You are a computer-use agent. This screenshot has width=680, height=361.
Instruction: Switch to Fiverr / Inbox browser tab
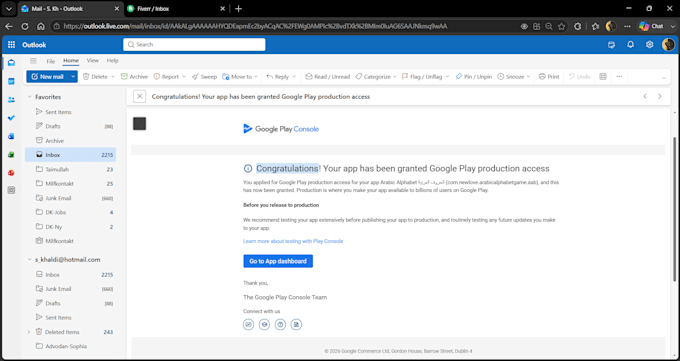pyautogui.click(x=177, y=9)
